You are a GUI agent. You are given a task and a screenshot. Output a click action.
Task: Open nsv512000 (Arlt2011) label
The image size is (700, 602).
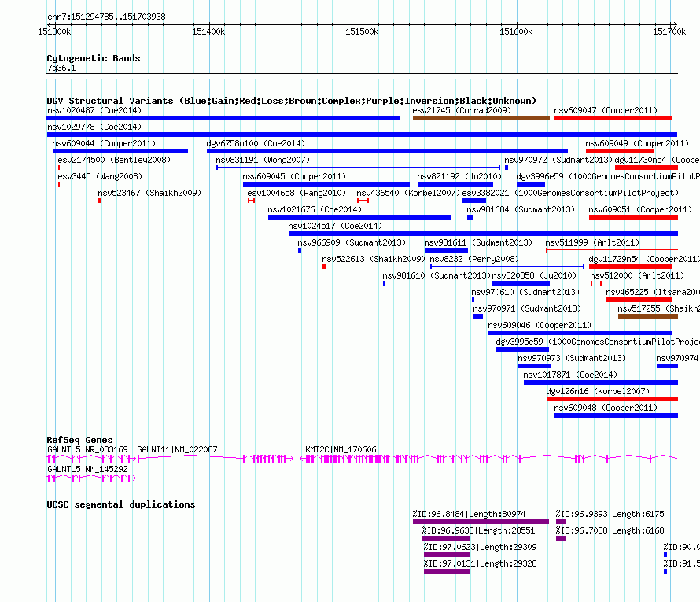tap(637, 275)
